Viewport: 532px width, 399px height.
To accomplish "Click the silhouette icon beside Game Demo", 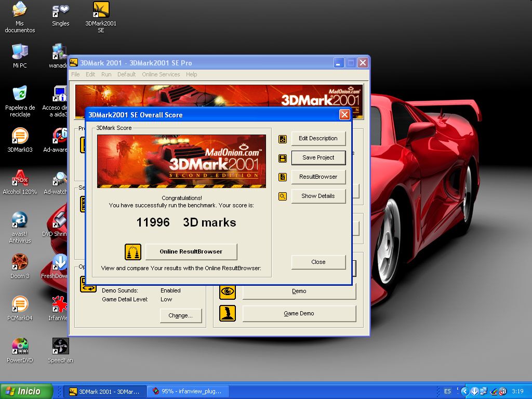I will tap(228, 313).
